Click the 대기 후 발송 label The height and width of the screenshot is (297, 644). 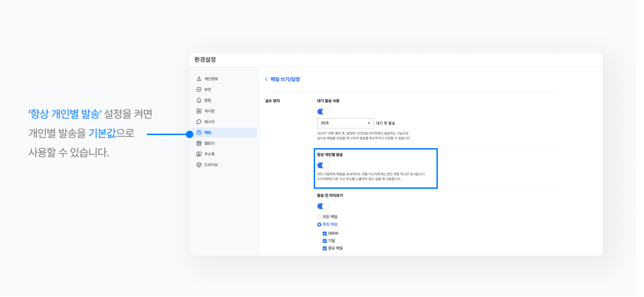pyautogui.click(x=386, y=123)
